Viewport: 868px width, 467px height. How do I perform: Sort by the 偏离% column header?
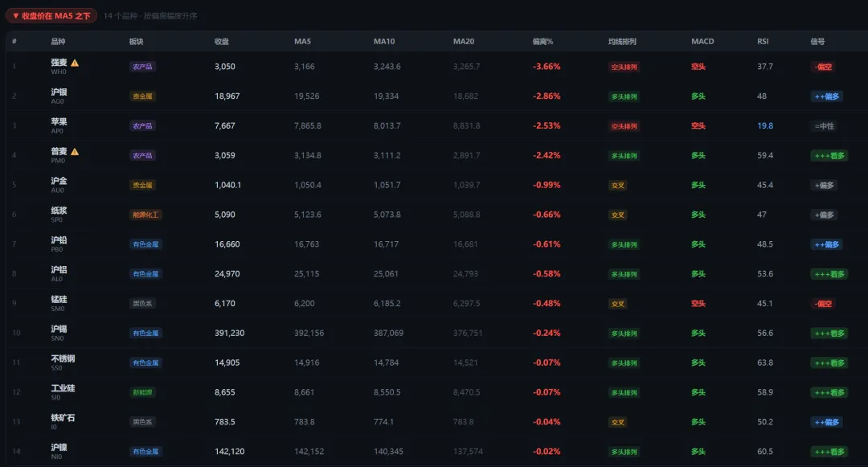[x=543, y=41]
